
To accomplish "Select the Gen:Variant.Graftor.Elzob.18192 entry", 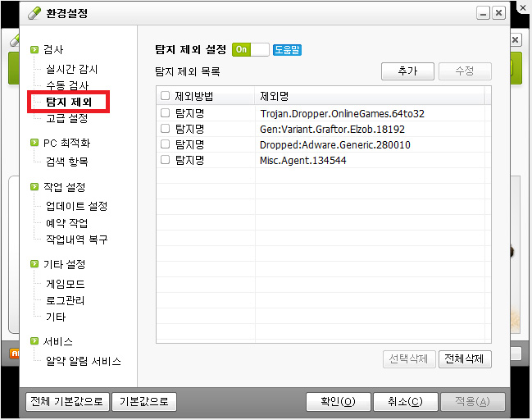I will click(x=332, y=129).
